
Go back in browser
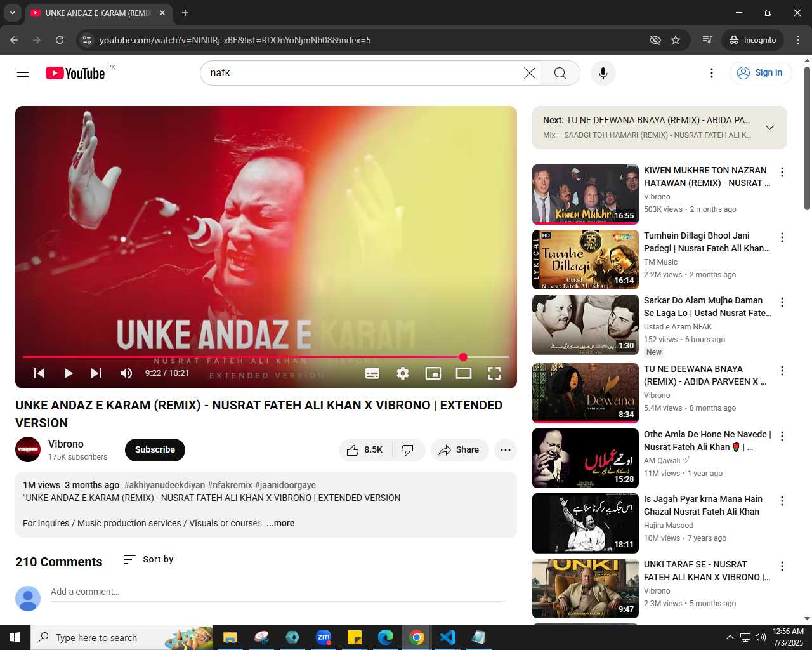pos(14,40)
